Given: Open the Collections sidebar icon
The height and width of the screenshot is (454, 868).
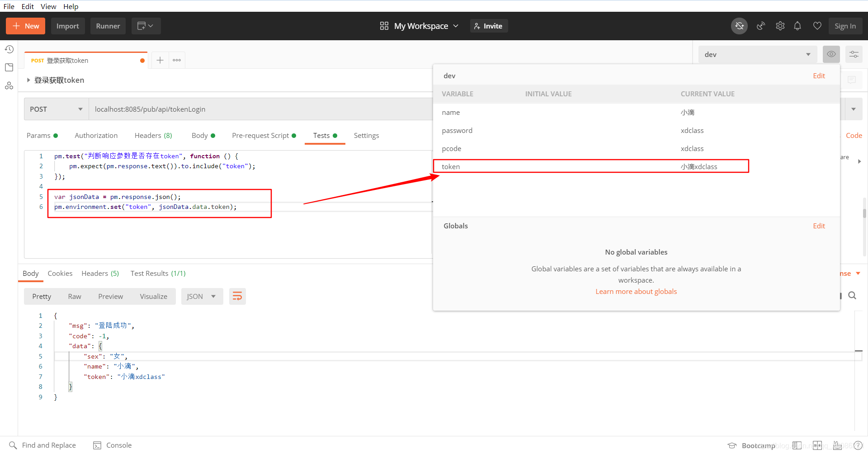Looking at the screenshot, I should 9,67.
